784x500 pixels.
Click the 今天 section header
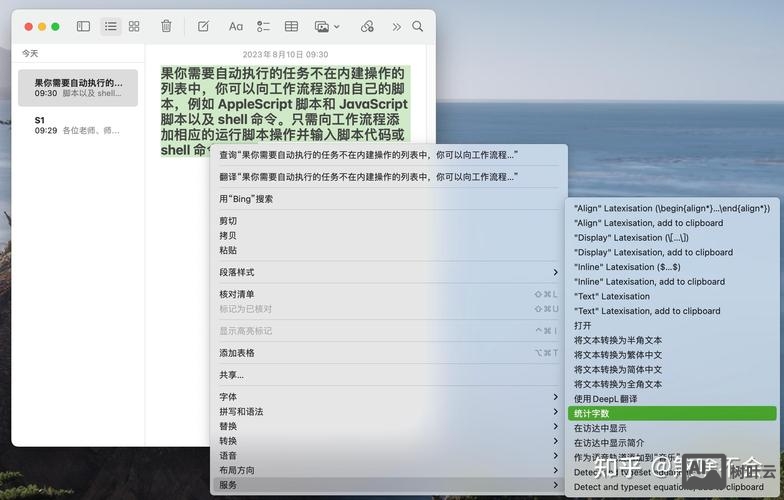click(x=30, y=54)
